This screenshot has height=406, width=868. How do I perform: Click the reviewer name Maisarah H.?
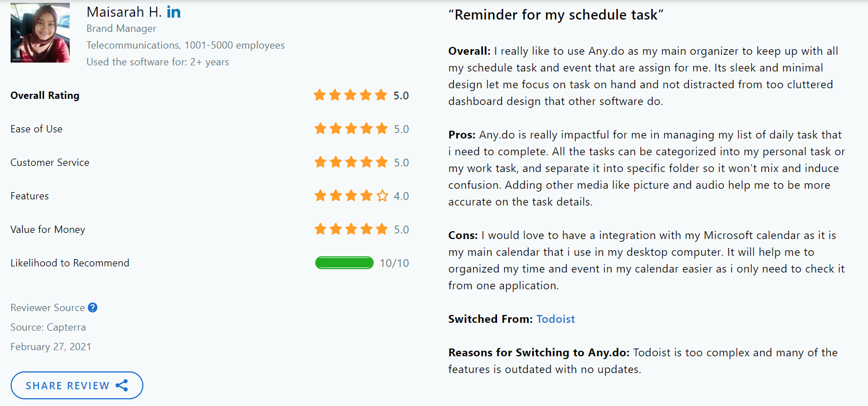pyautogui.click(x=124, y=11)
